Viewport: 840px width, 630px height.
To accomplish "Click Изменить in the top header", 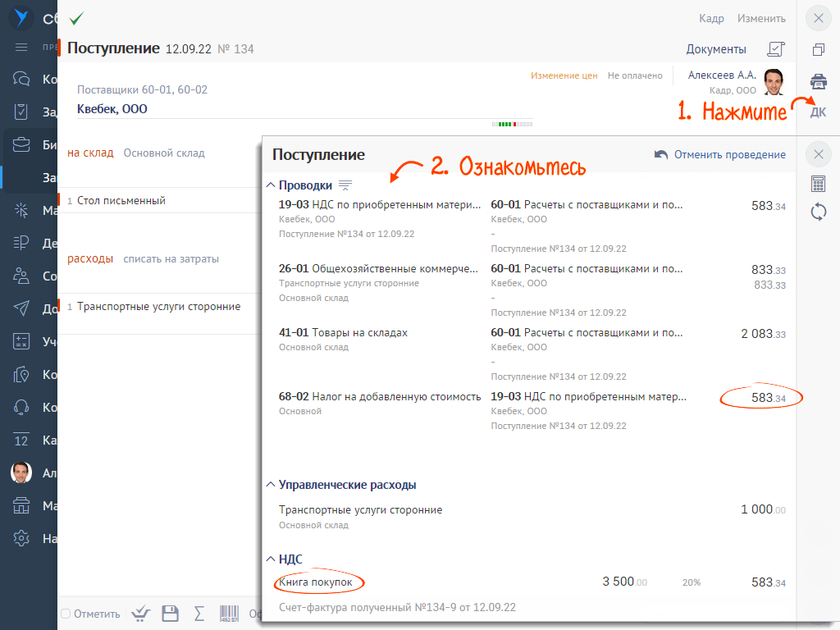I will click(761, 18).
